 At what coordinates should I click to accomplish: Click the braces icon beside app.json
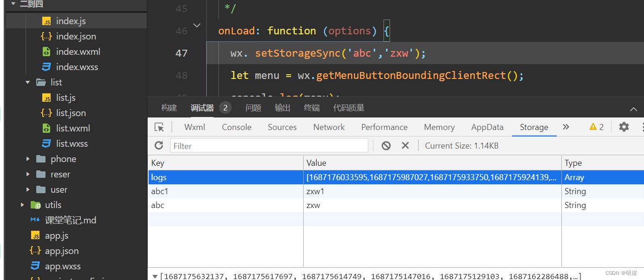tap(35, 251)
